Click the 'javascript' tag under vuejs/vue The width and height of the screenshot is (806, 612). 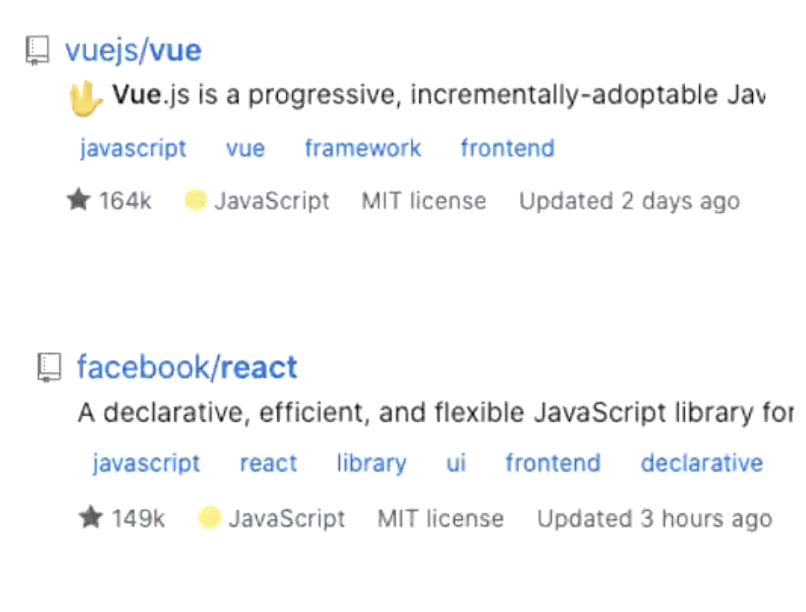(x=133, y=149)
